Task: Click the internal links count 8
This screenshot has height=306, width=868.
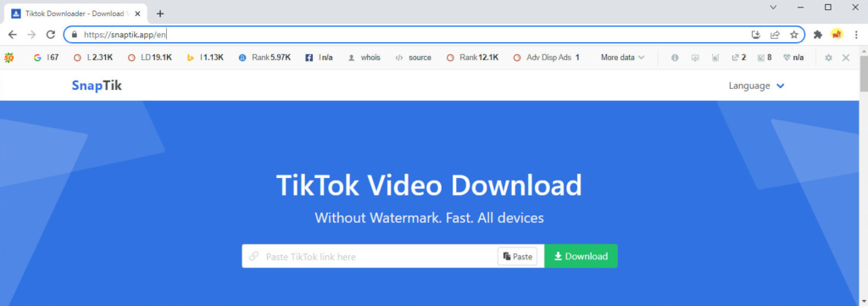Action: pos(765,57)
